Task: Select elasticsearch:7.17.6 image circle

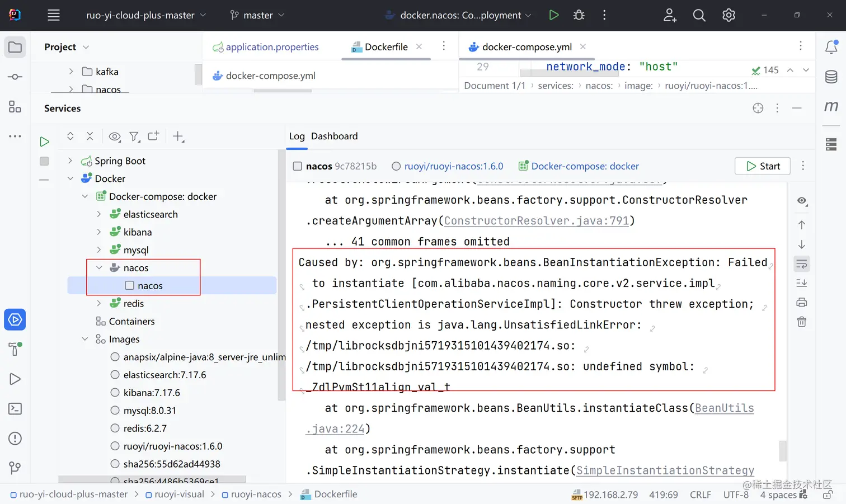Action: click(x=115, y=375)
